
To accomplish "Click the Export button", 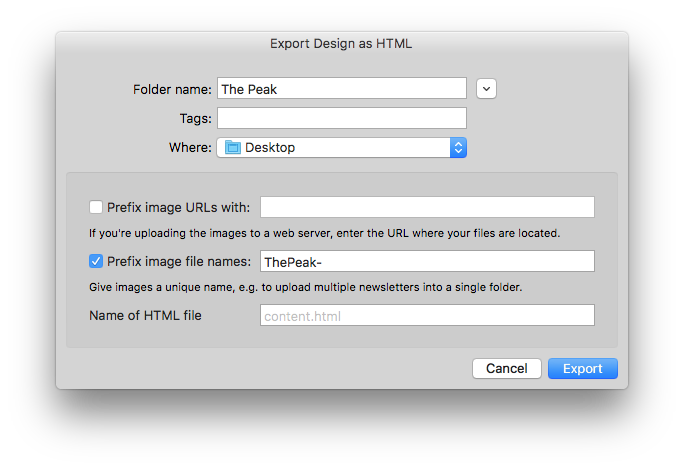I will (x=582, y=369).
